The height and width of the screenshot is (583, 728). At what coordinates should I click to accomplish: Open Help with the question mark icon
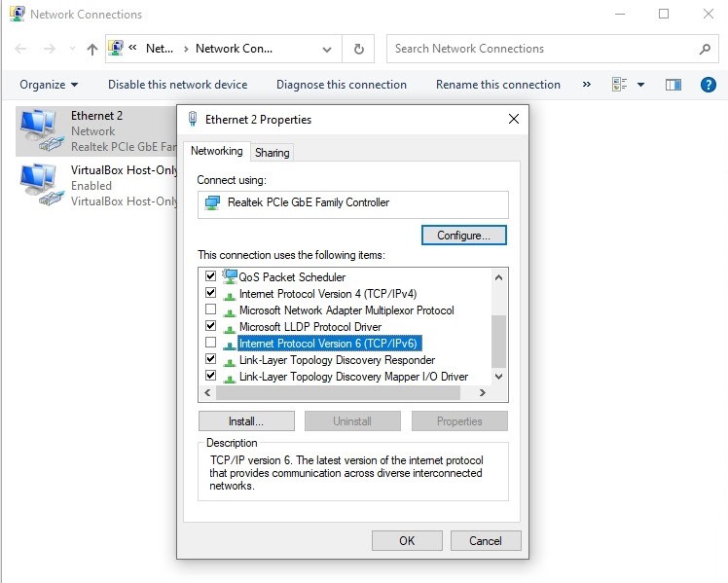(x=708, y=85)
